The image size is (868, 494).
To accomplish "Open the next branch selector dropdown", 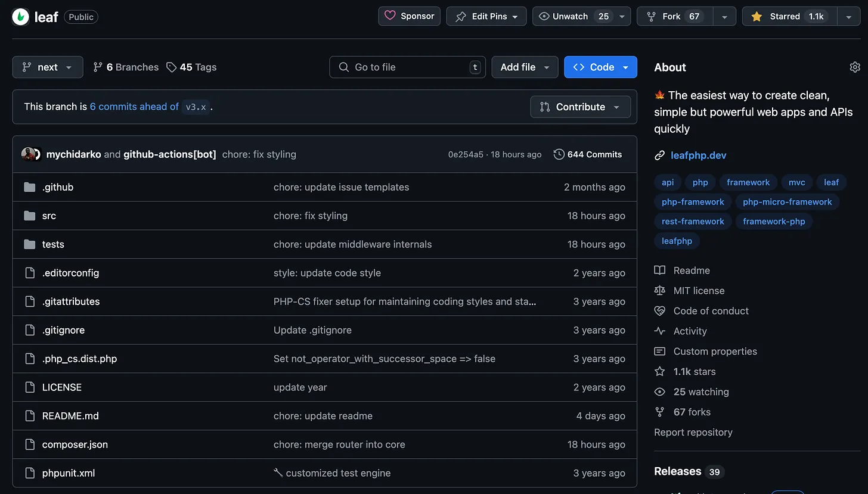I will 48,67.
